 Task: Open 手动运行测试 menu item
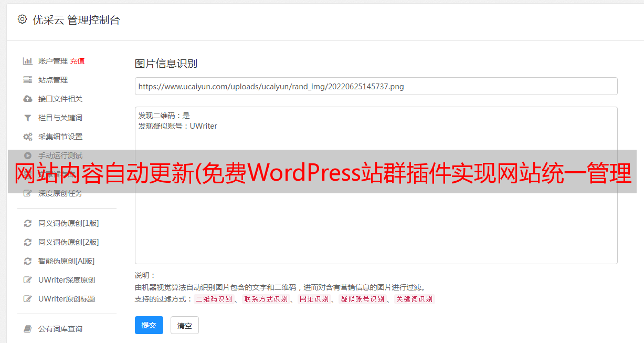tap(60, 155)
